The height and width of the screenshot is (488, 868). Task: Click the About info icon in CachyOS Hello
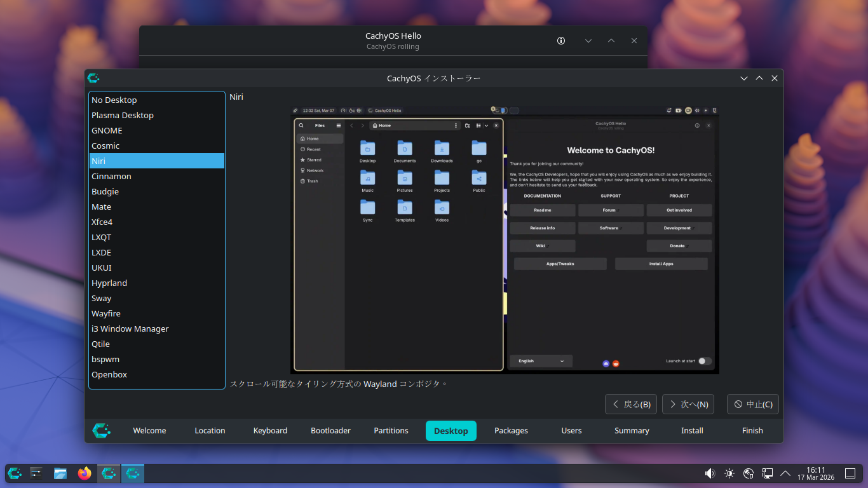click(561, 41)
